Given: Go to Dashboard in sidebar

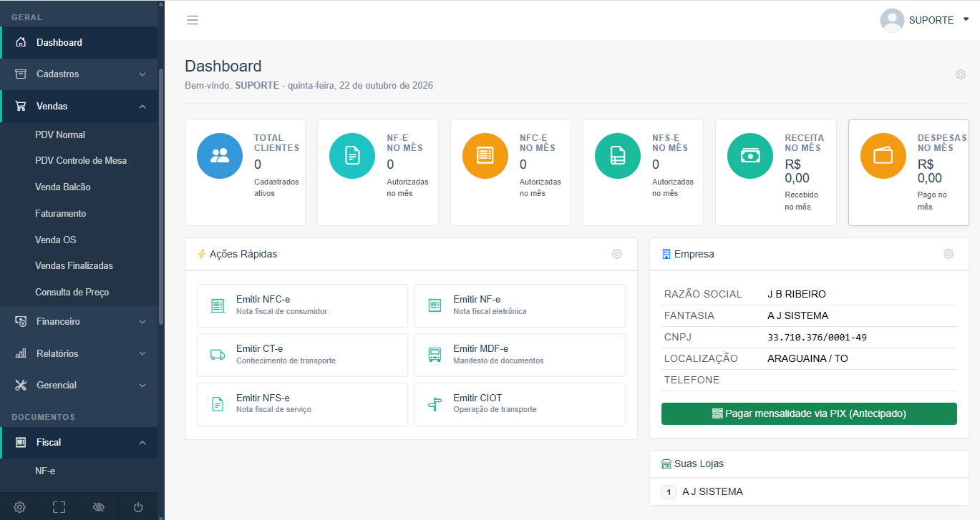Looking at the screenshot, I should pos(79,42).
